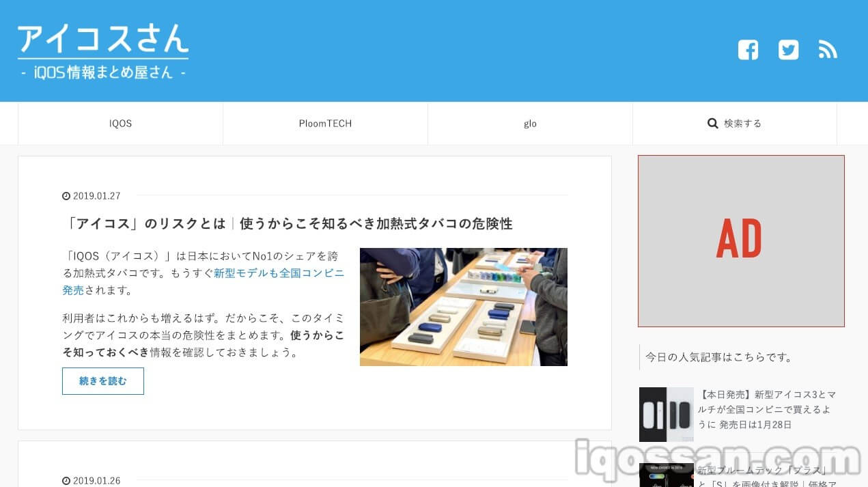This screenshot has height=487, width=868.
Task: Open the Twitter profile icon
Action: 788,50
